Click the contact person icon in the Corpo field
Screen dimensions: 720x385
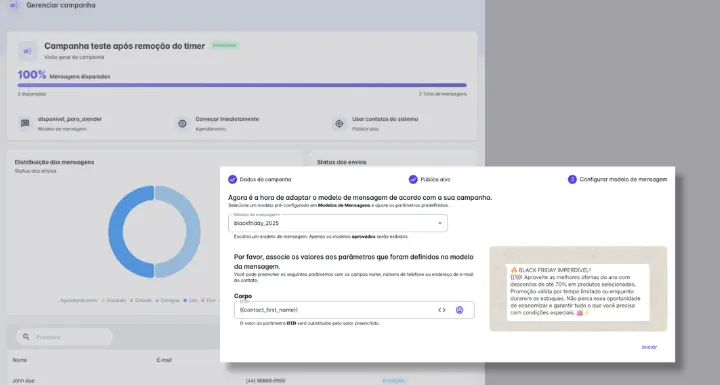click(459, 310)
